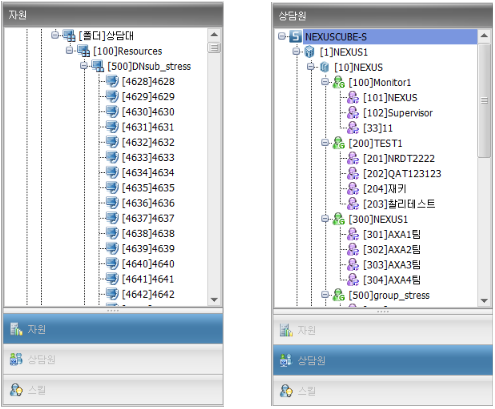The height and width of the screenshot is (409, 495).
Task: Collapse the [300]NEXUS1 group
Action: 325,219
